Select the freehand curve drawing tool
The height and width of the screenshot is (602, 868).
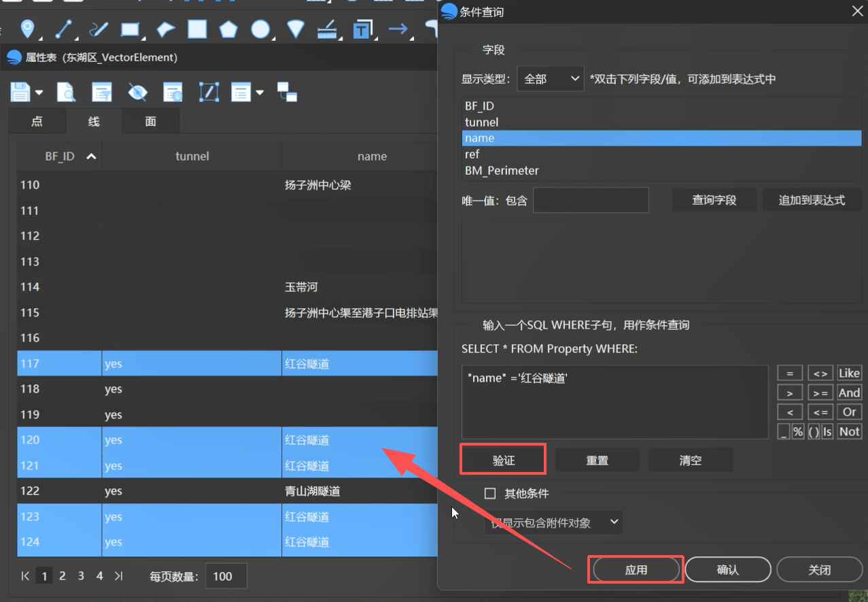[99, 29]
